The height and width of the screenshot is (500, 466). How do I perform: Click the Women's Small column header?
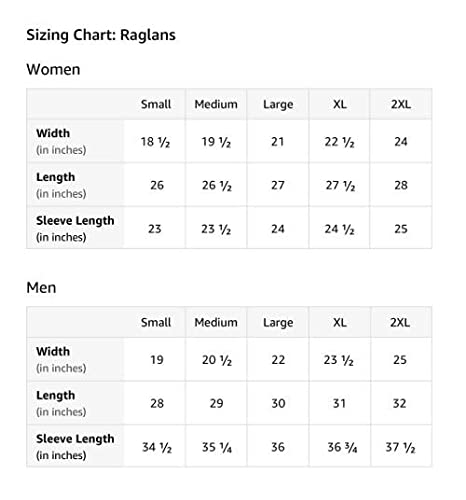156,104
